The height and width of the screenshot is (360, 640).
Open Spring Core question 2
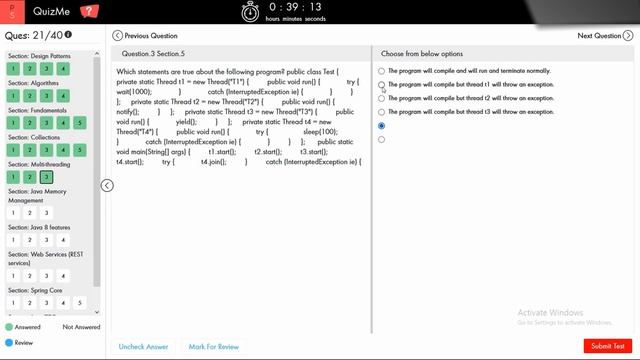click(30, 303)
